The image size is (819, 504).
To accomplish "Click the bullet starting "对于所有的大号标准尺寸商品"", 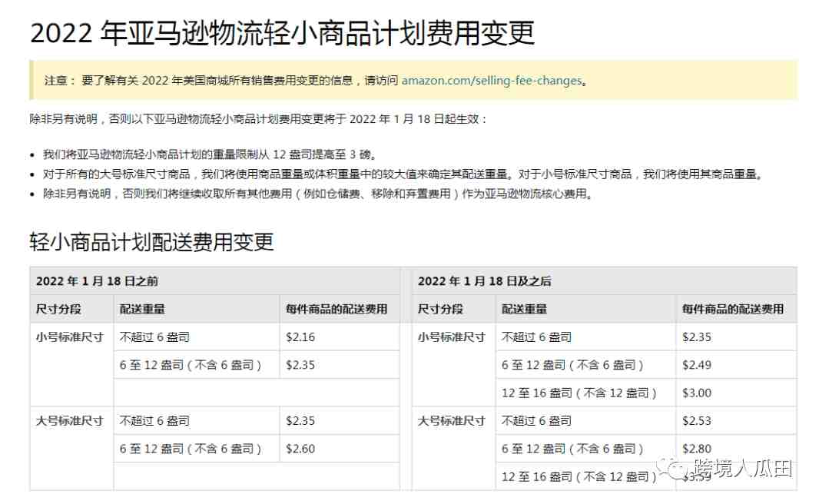I will click(x=403, y=174).
